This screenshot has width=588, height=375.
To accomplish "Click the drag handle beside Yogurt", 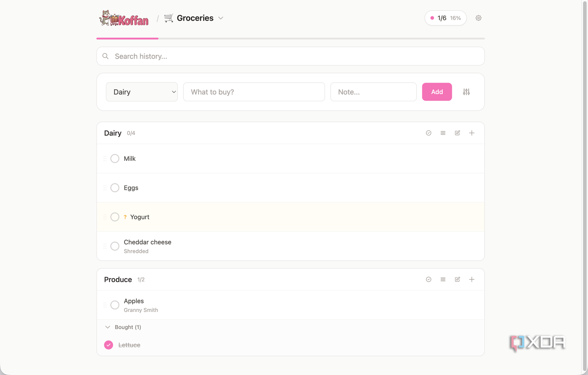I will coord(105,217).
